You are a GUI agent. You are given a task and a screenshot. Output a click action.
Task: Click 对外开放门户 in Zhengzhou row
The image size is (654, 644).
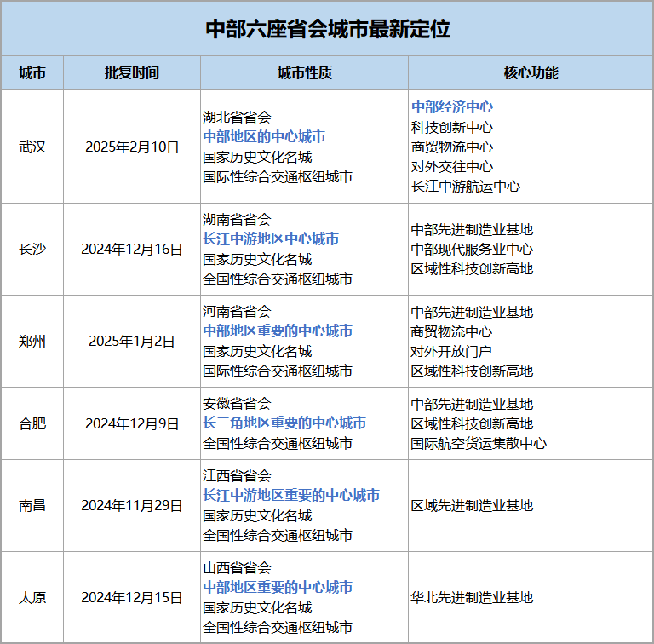point(451,352)
